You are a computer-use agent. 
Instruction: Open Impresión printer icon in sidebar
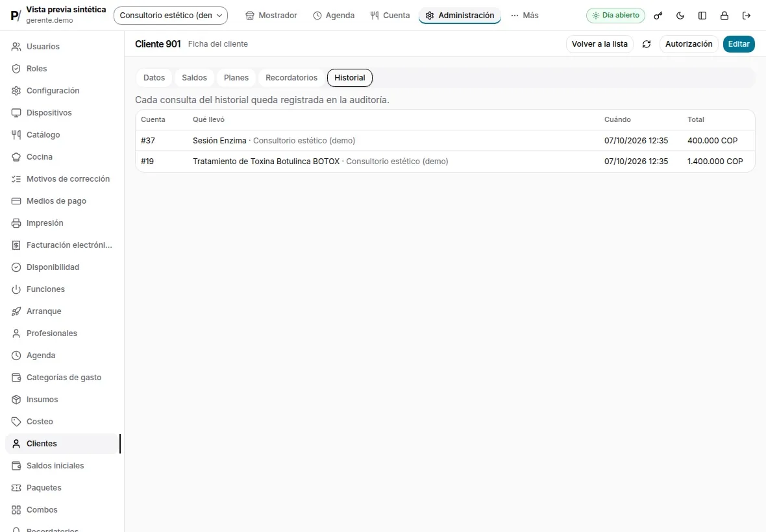16,223
